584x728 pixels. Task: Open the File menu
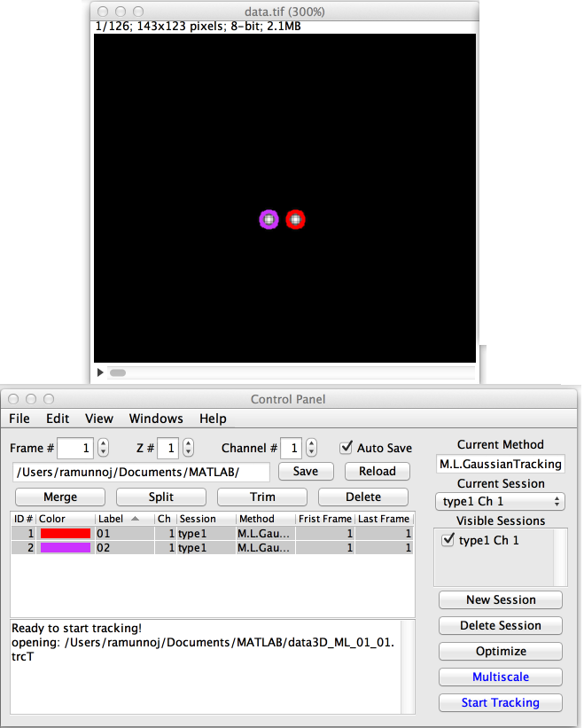pyautogui.click(x=19, y=419)
